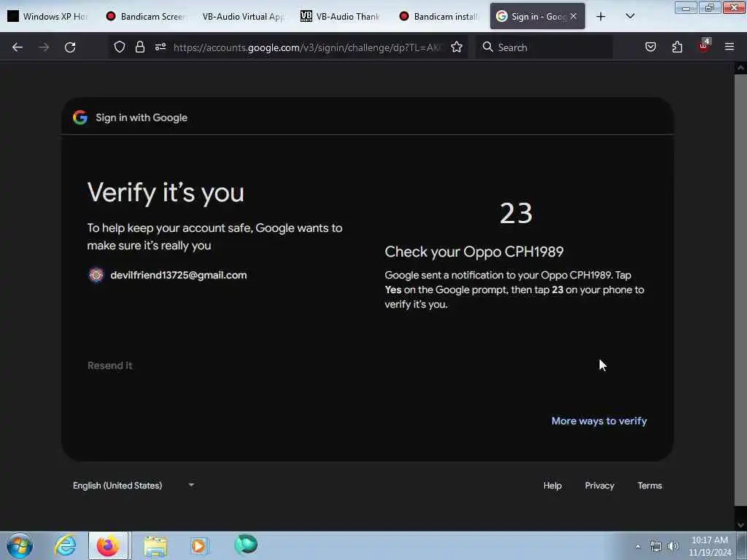Click the Resend it link
The width and height of the screenshot is (747, 560).
click(x=110, y=365)
